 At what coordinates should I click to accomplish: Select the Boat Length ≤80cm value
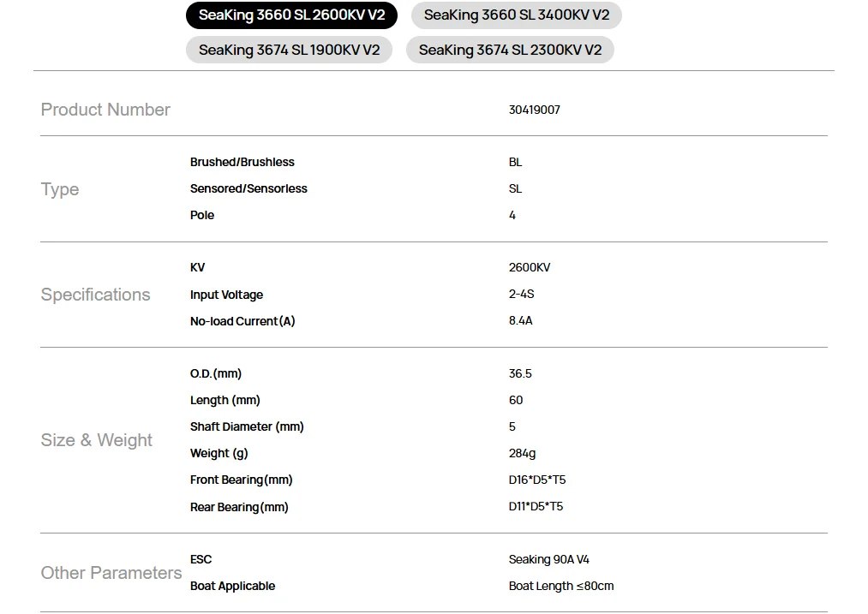[561, 586]
